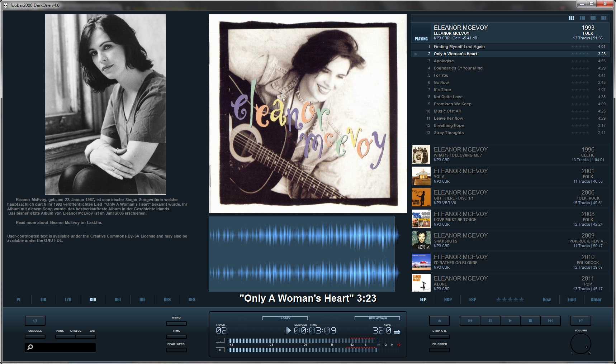Open the Read more on Last.fm link
Image resolution: width=616 pixels, height=364 pixels.
tap(59, 222)
